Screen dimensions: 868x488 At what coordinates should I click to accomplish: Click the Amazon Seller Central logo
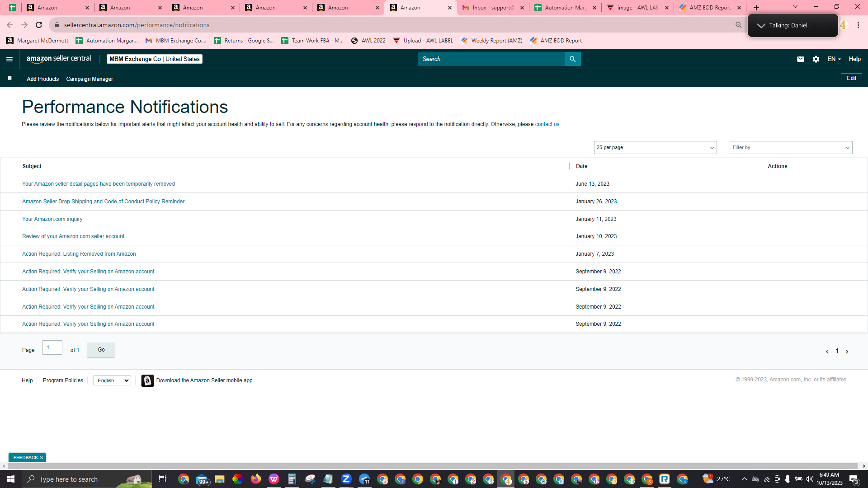pos(59,59)
